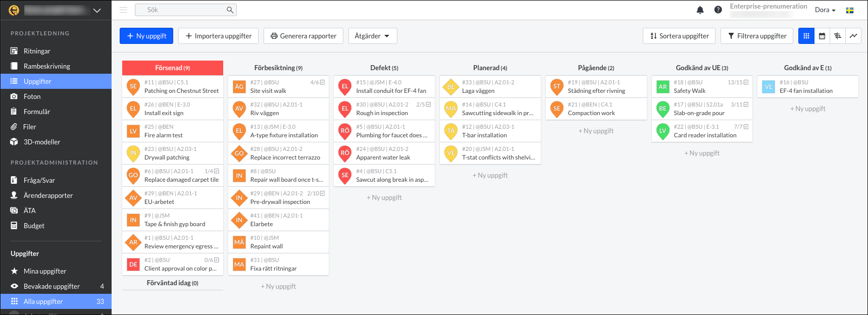Expand the Dora user menu
Image resolution: width=868 pixels, height=315 pixels.
coord(825,10)
